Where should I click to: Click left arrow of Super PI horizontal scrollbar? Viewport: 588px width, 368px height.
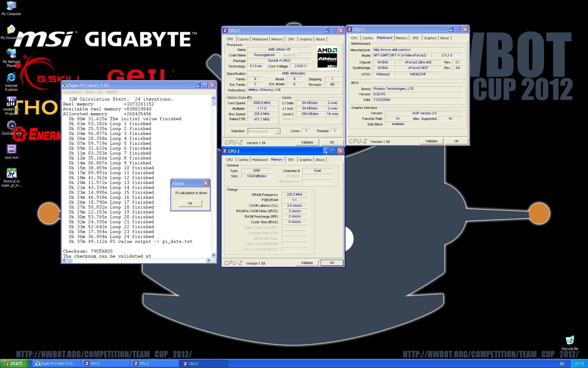pos(64,260)
